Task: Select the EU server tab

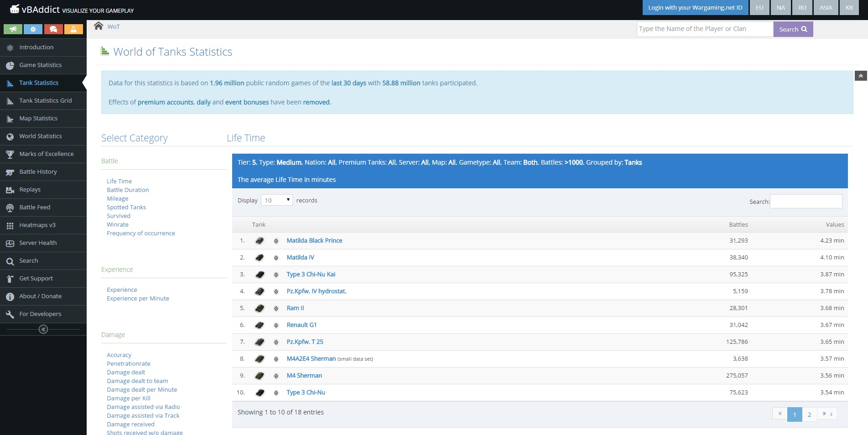Action: pos(759,8)
